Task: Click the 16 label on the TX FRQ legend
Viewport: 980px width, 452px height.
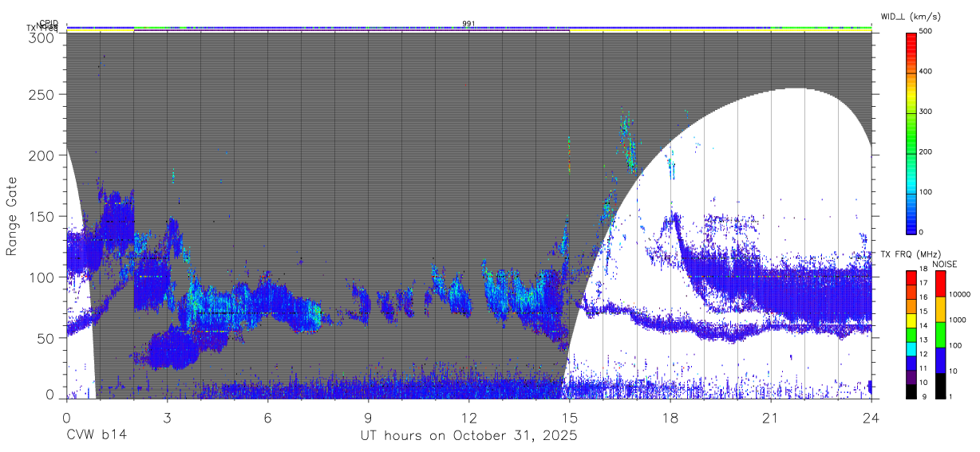Action: pyautogui.click(x=924, y=297)
